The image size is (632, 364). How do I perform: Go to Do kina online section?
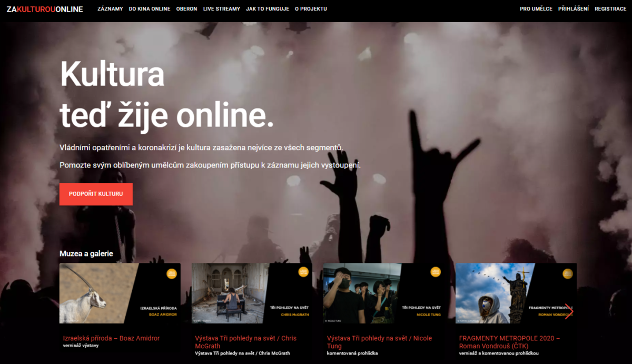tap(150, 9)
